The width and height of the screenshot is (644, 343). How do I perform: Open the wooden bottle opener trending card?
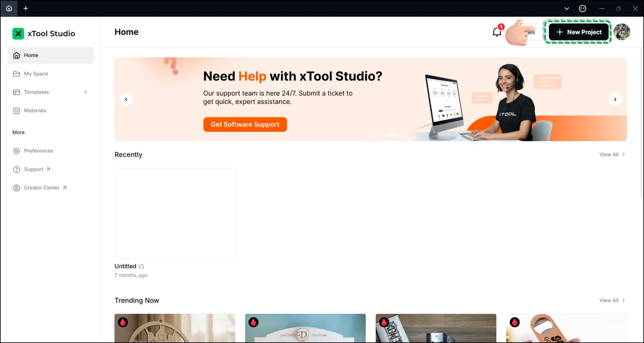pyautogui.click(x=567, y=328)
